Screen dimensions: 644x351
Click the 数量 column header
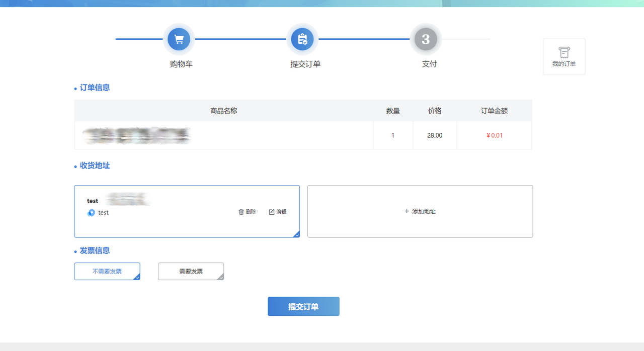pos(393,111)
